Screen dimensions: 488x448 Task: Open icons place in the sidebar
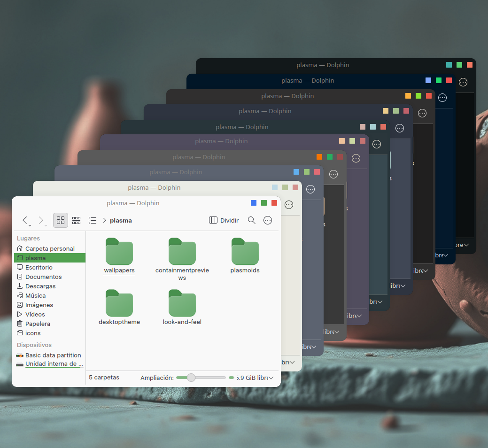point(50,333)
